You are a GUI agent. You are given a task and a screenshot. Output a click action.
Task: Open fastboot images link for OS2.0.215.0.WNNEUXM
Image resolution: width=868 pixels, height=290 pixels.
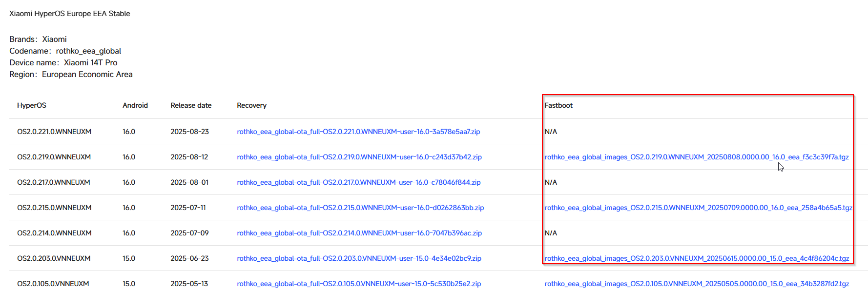pos(698,208)
